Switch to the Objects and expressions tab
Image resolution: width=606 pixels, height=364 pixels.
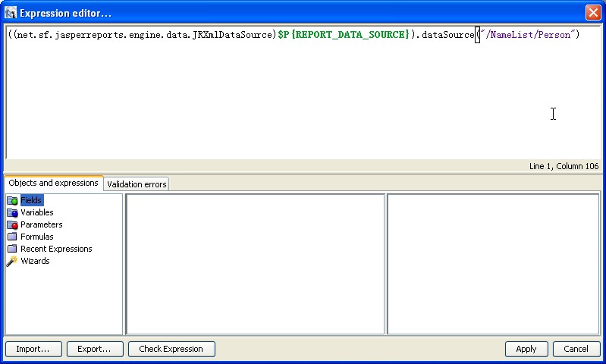tap(53, 183)
